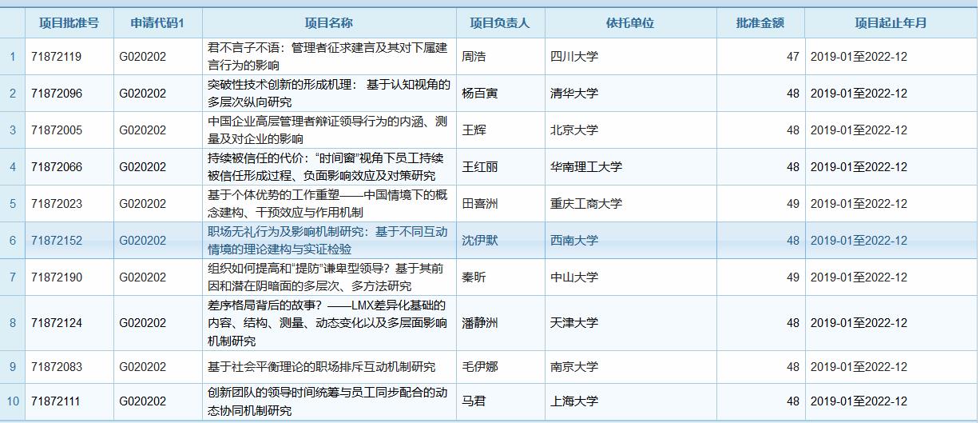Click project title 基于社会平衡理论的职场排斥互动机制研究
This screenshot has height=423, width=980.
tap(321, 367)
